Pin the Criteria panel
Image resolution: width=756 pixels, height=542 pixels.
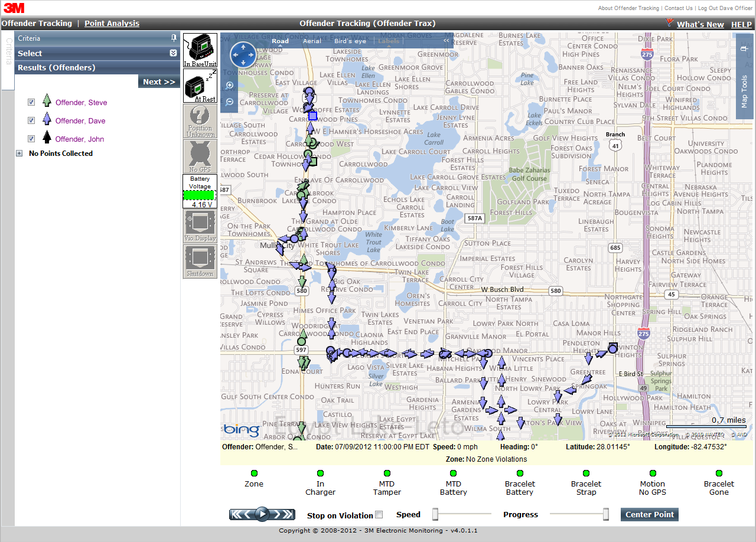click(174, 38)
